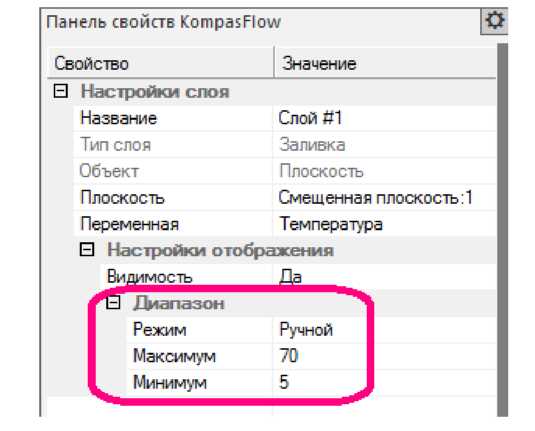Change the Режим value Ручной

tap(384, 330)
